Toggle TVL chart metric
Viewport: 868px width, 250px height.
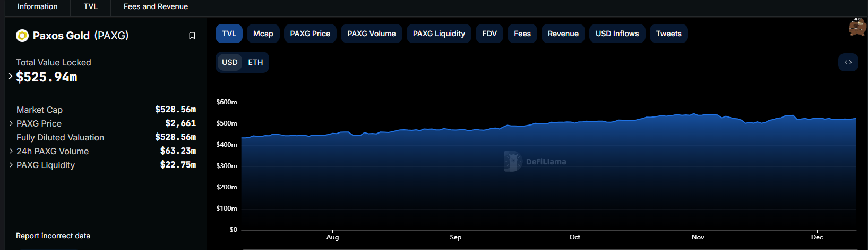[x=229, y=34]
